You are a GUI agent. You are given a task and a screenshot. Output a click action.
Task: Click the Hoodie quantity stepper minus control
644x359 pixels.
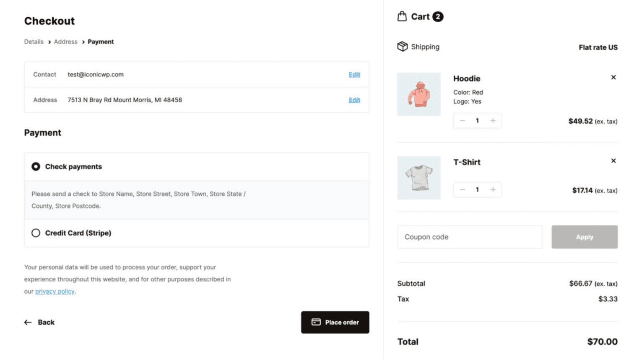(x=462, y=120)
